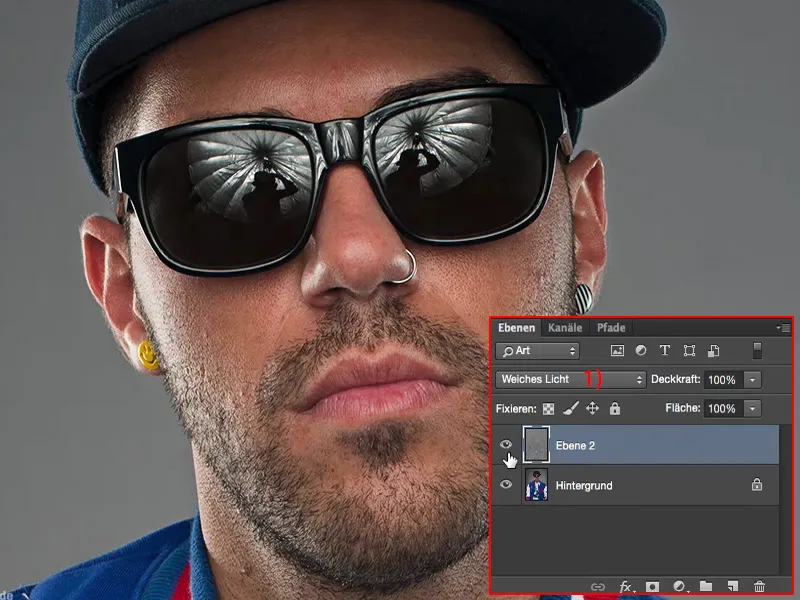Click the Fläche label
Image resolution: width=800 pixels, height=600 pixels.
[x=683, y=408]
